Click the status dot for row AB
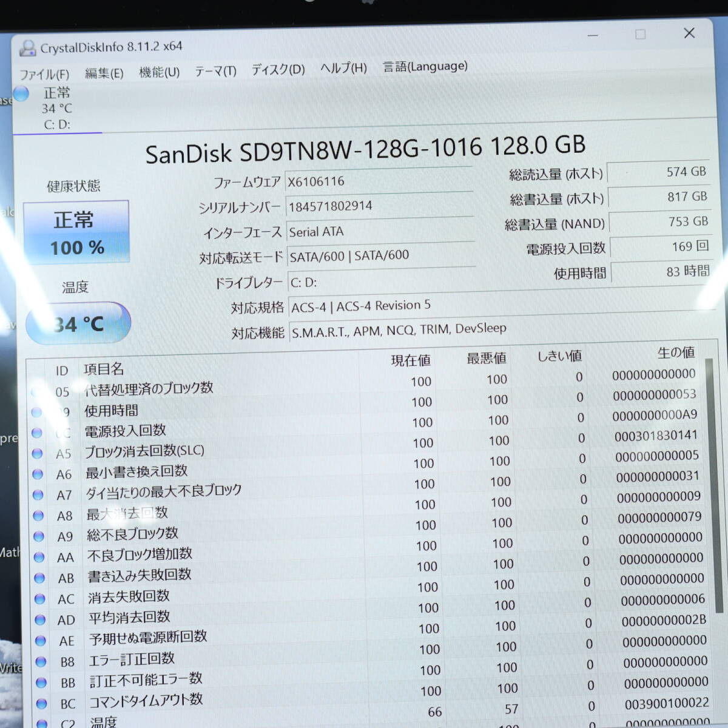The height and width of the screenshot is (728, 728). click(39, 578)
